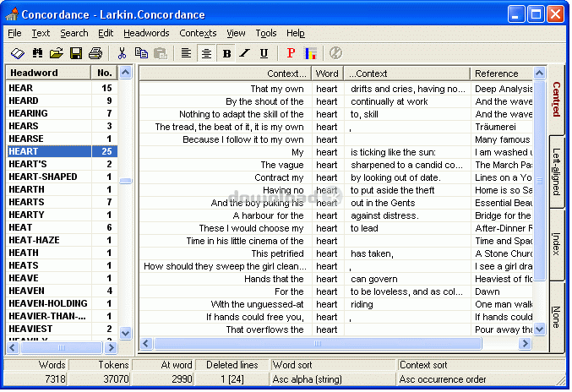
Task: Click the open file folder icon
Action: (56, 53)
